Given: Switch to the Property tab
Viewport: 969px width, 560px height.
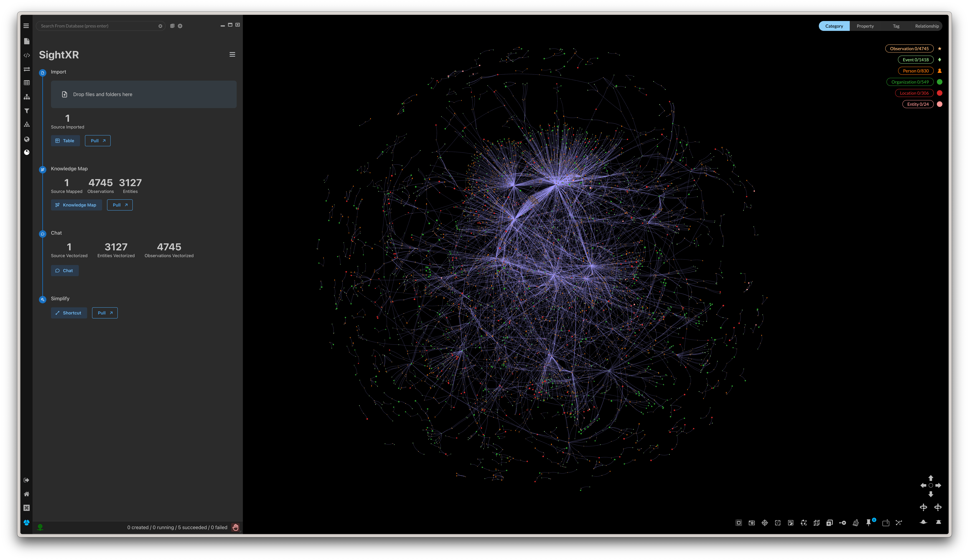Looking at the screenshot, I should click(865, 26).
